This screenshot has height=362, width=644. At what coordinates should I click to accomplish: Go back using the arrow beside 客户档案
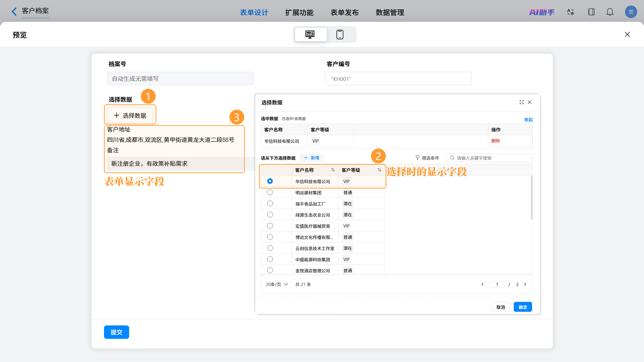click(x=14, y=11)
